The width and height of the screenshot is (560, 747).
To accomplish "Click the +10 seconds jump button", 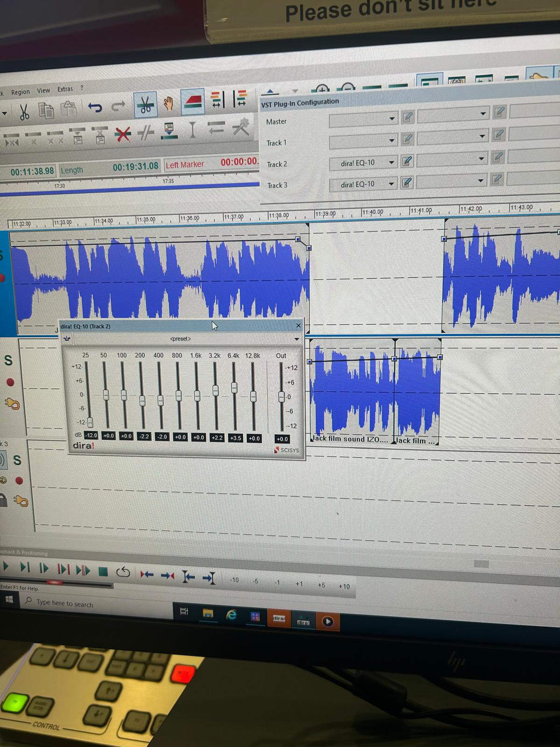I will click(344, 586).
